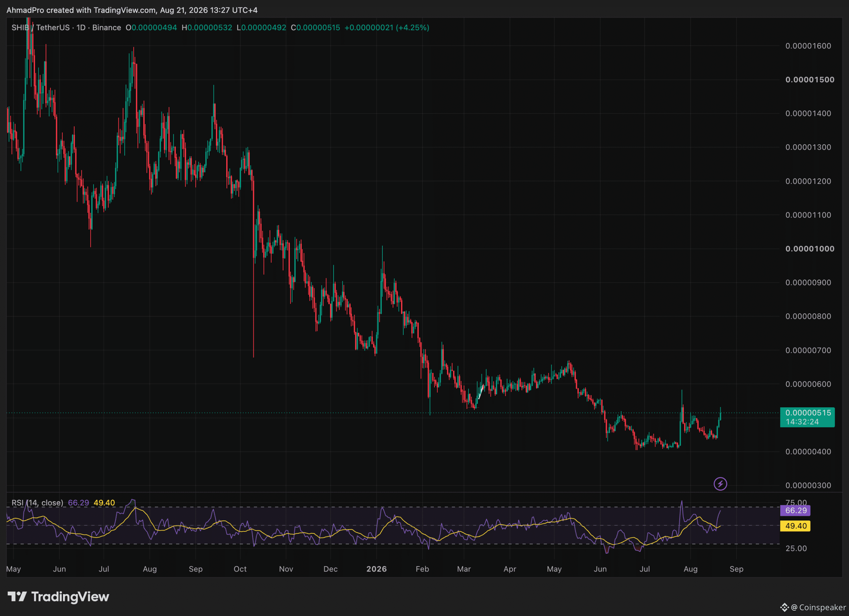
Task: Click the 0.00001200 price axis label
Action: coord(808,181)
